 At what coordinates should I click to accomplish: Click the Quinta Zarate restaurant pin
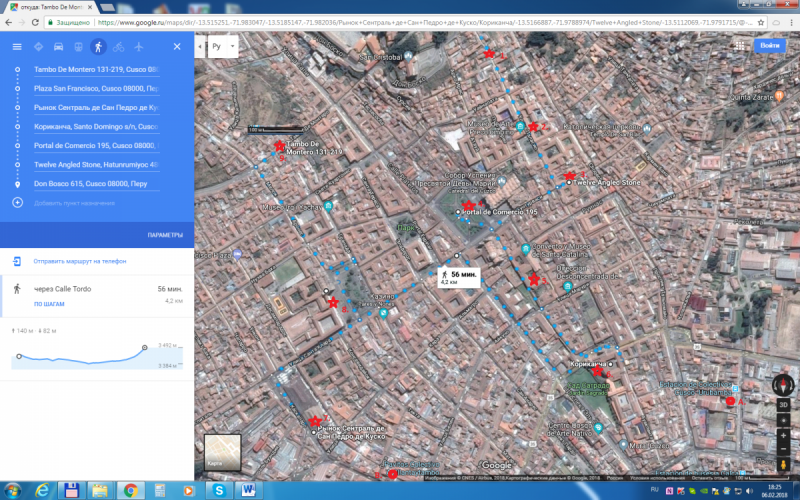tap(779, 95)
